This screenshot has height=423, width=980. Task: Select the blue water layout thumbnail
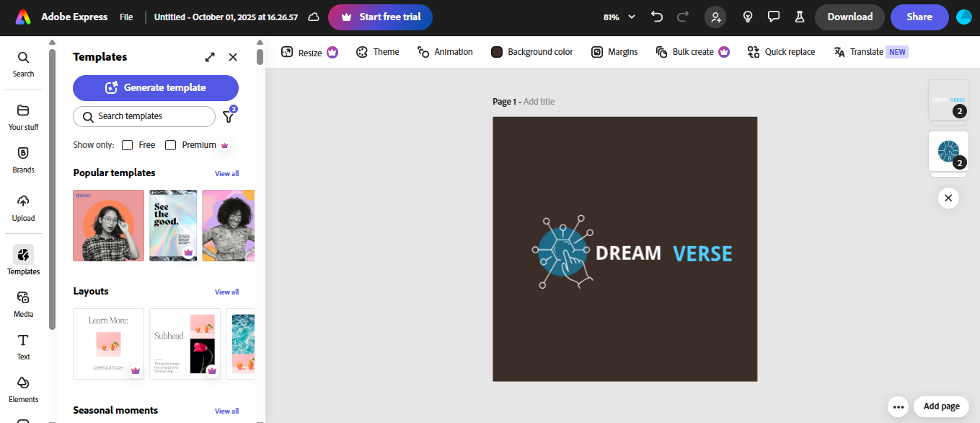click(x=241, y=344)
